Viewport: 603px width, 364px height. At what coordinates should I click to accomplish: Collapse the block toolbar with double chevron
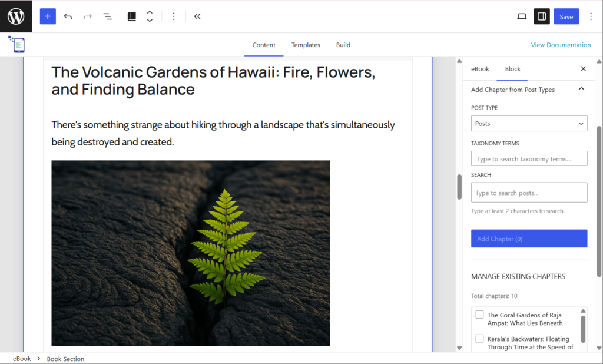[x=197, y=16]
